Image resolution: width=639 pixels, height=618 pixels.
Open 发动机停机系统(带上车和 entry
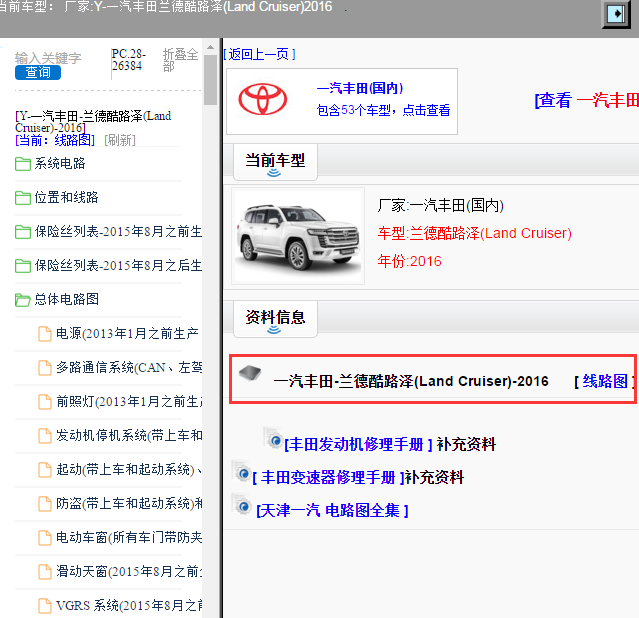coord(129,436)
